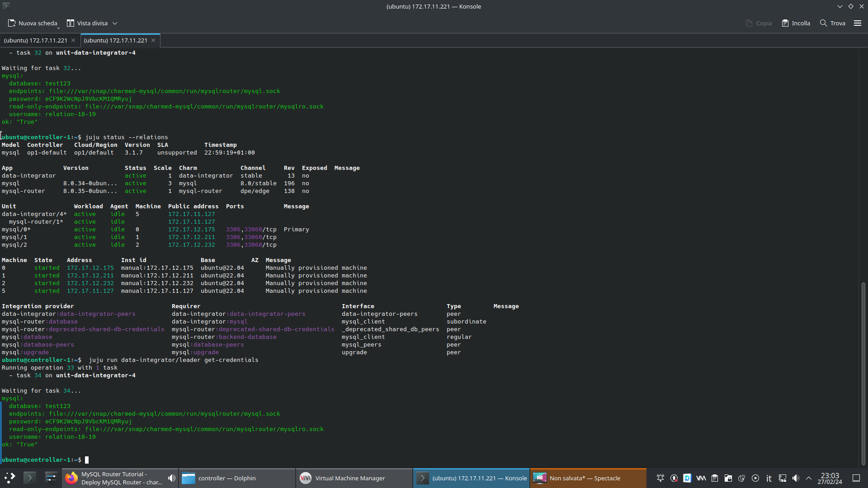Open the notifications bell tray icon
The width and height of the screenshot is (868, 488).
tap(660, 478)
